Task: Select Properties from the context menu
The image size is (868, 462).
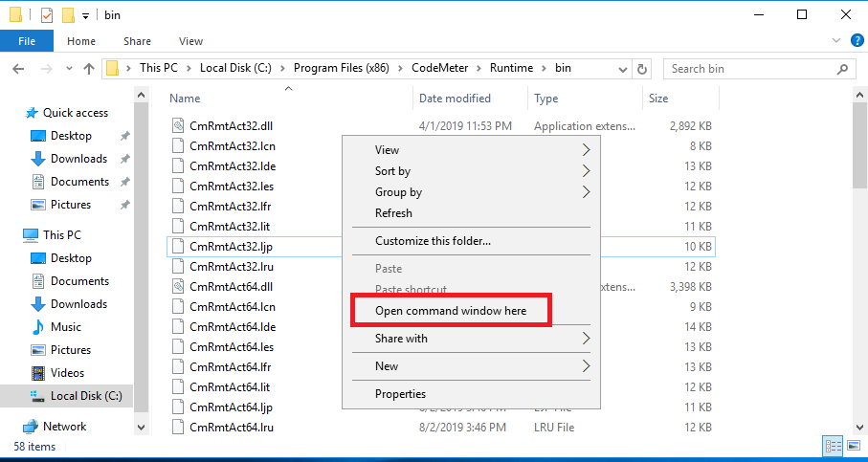Action: tap(401, 394)
